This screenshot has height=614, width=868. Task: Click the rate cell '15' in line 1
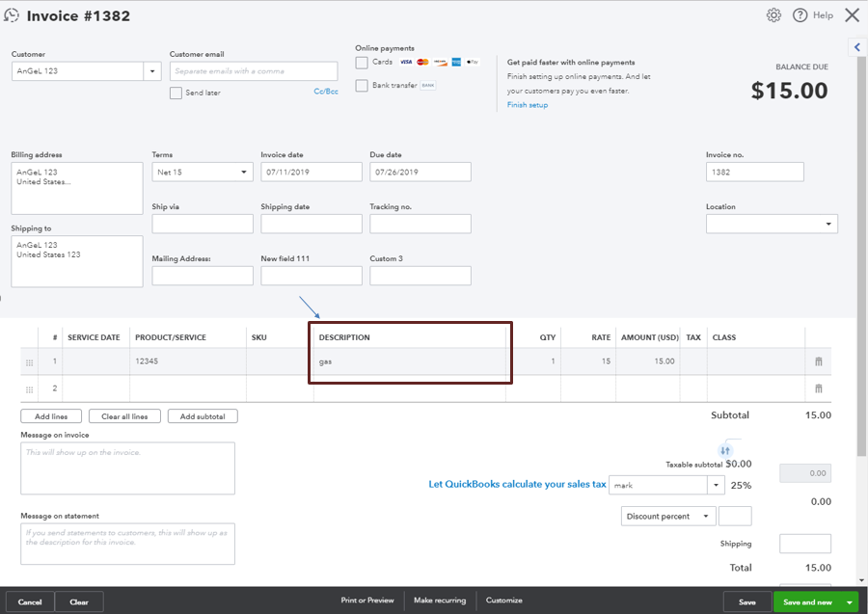click(588, 361)
